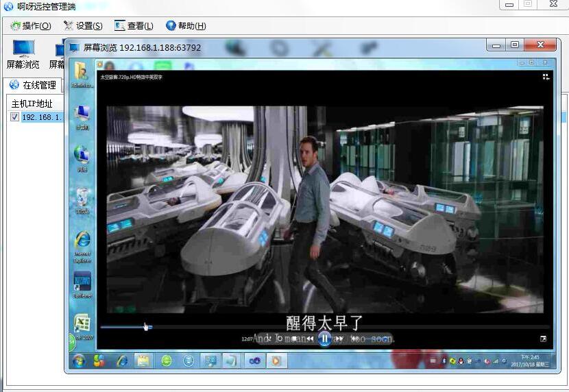
Task: Open Recycle Bin on remote desktop
Action: (82, 201)
